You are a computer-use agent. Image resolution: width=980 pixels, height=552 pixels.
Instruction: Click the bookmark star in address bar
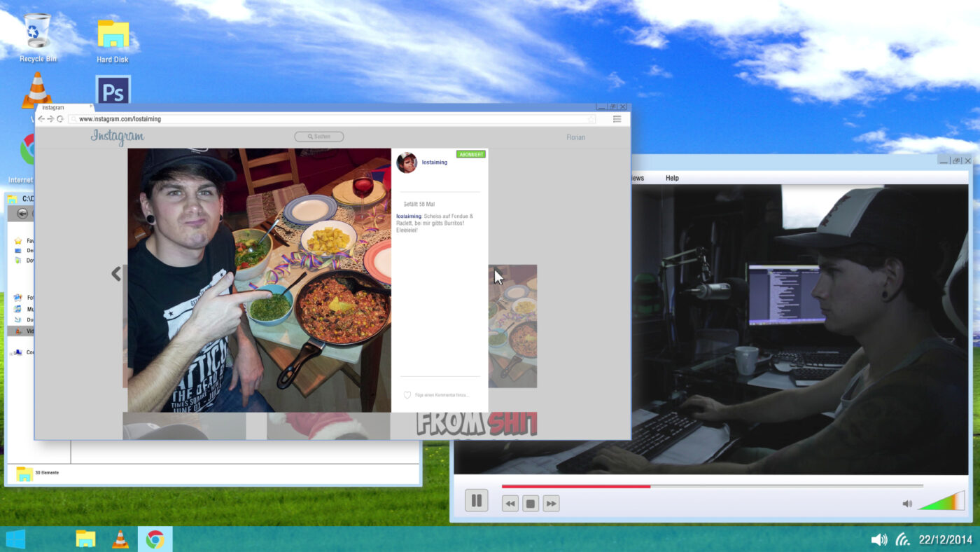click(x=591, y=119)
